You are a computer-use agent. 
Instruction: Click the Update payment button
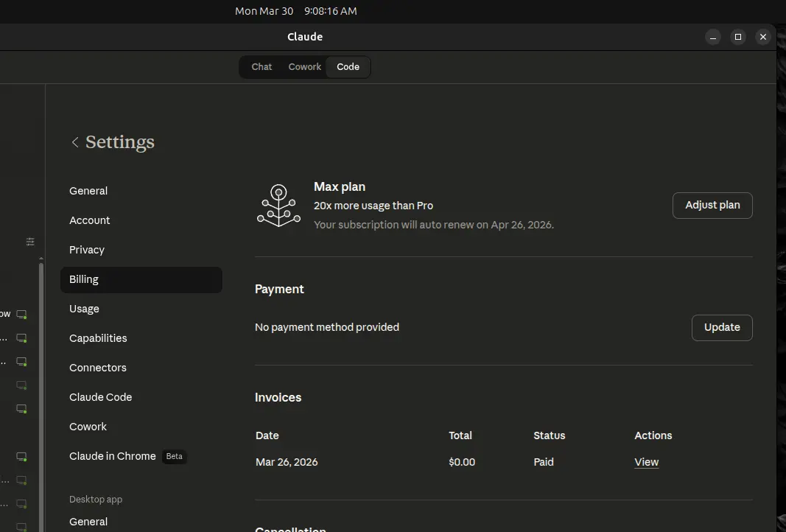[x=722, y=328]
